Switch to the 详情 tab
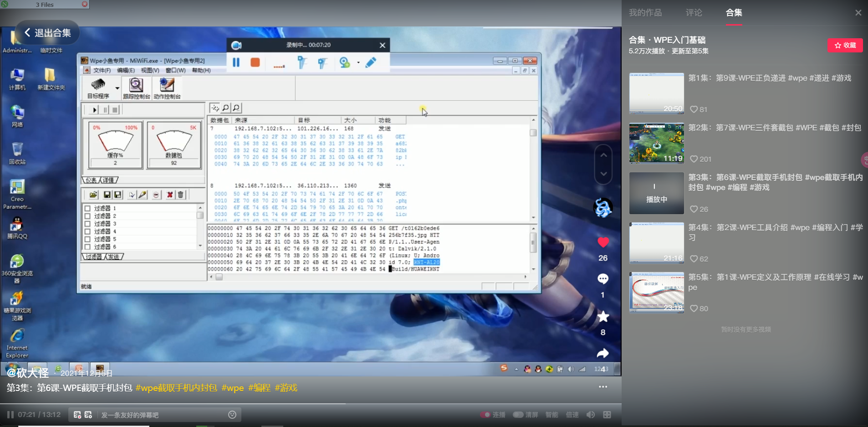 tap(109, 180)
